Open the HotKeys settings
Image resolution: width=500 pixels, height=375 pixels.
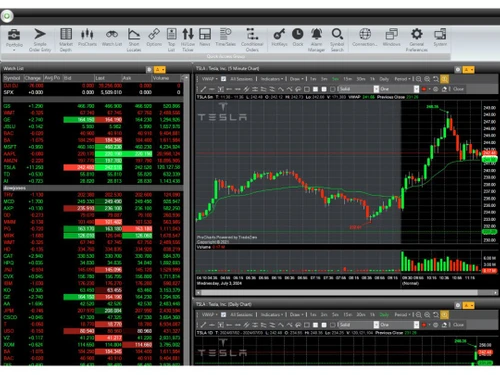tap(279, 38)
